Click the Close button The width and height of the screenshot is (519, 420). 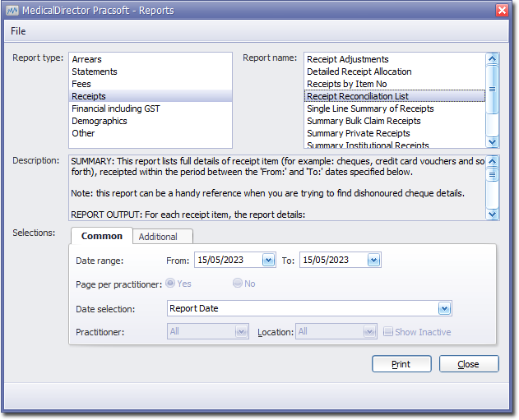pos(468,364)
